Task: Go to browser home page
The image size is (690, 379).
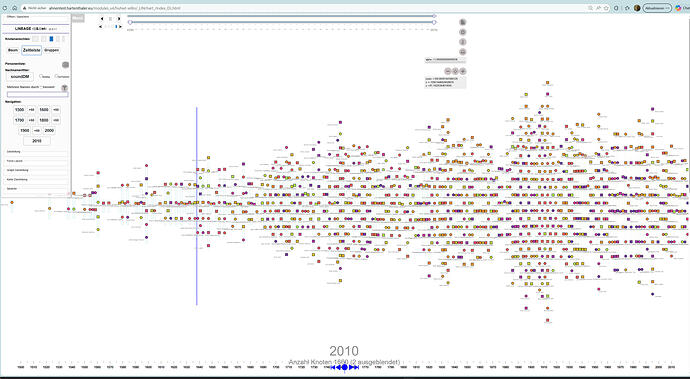Action: 14,8
